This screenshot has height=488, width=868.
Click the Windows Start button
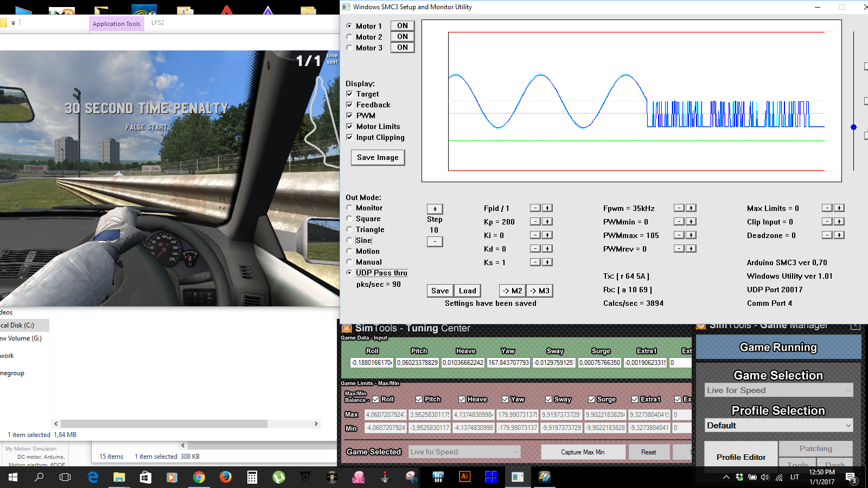pyautogui.click(x=13, y=477)
